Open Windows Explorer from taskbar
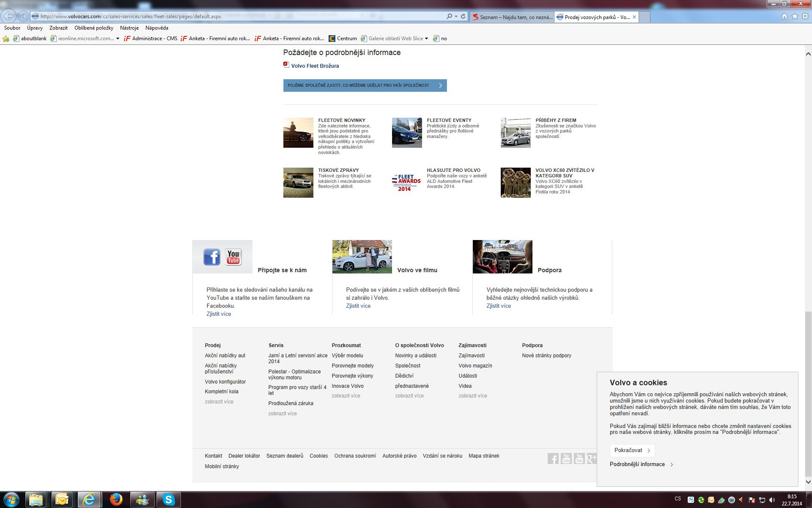The image size is (812, 508). [x=37, y=500]
